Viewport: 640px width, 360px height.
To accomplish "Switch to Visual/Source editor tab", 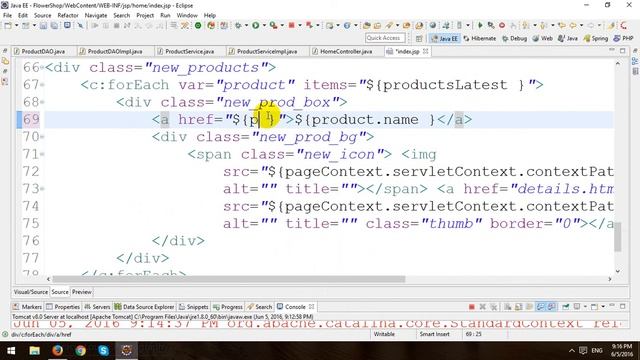I will 31,292.
